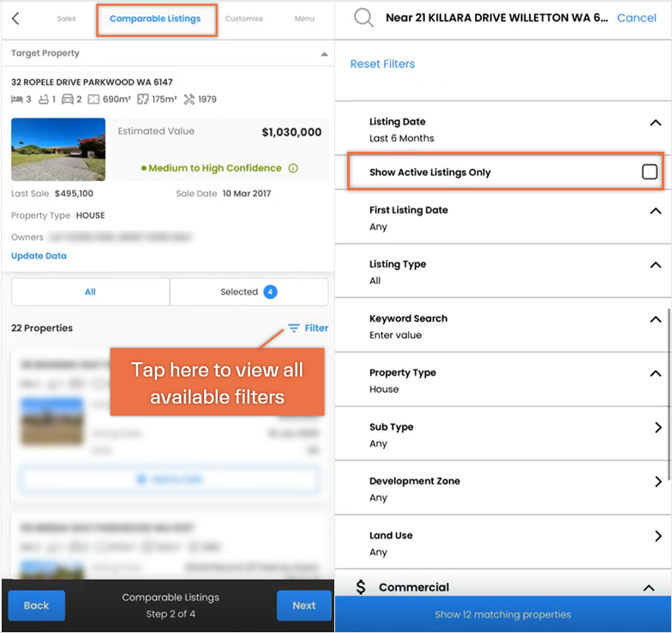Open the Land Use filter options
The image size is (672, 633).
click(658, 535)
